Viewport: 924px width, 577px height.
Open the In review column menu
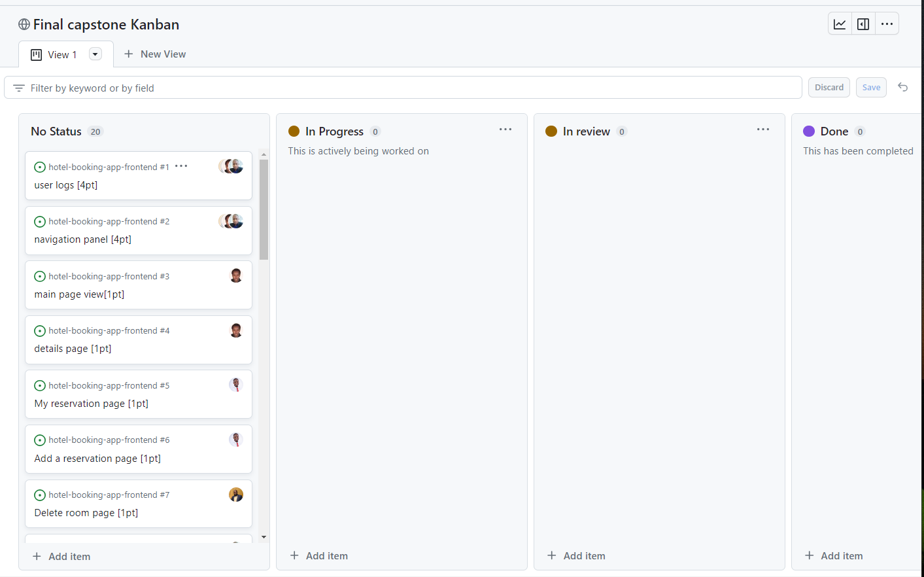tap(762, 130)
